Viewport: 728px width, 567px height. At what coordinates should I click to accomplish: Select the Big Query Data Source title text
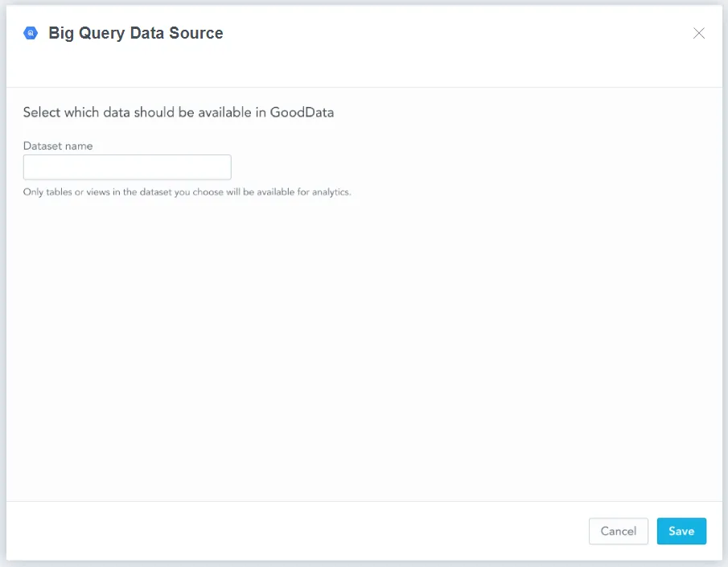point(135,33)
